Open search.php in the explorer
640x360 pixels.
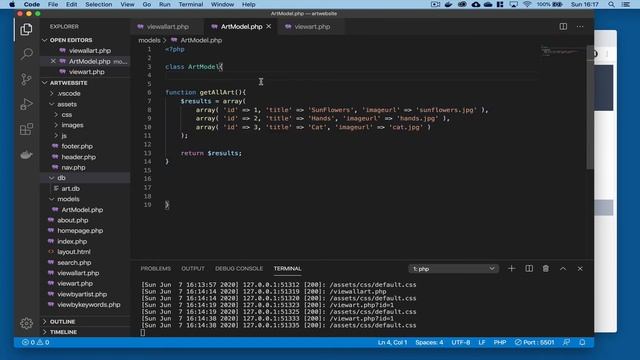tap(74, 262)
